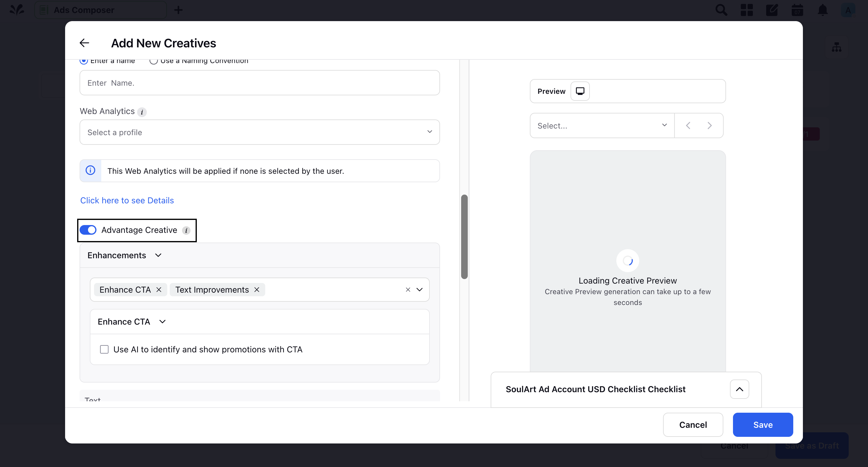Click the info icon in Web Analytics notice

point(90,170)
